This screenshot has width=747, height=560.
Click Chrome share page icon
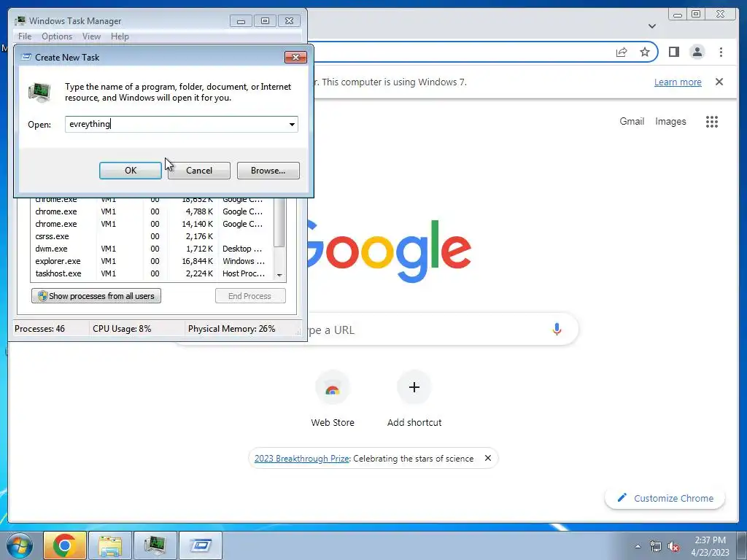point(622,52)
